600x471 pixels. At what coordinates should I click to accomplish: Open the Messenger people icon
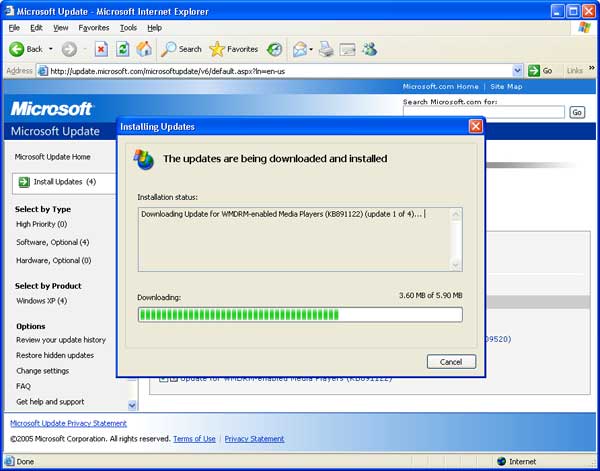pos(370,49)
